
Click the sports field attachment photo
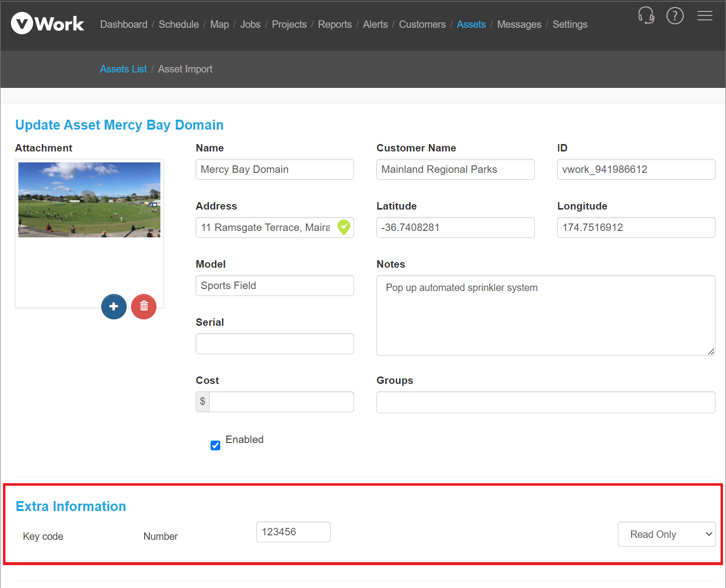[89, 200]
